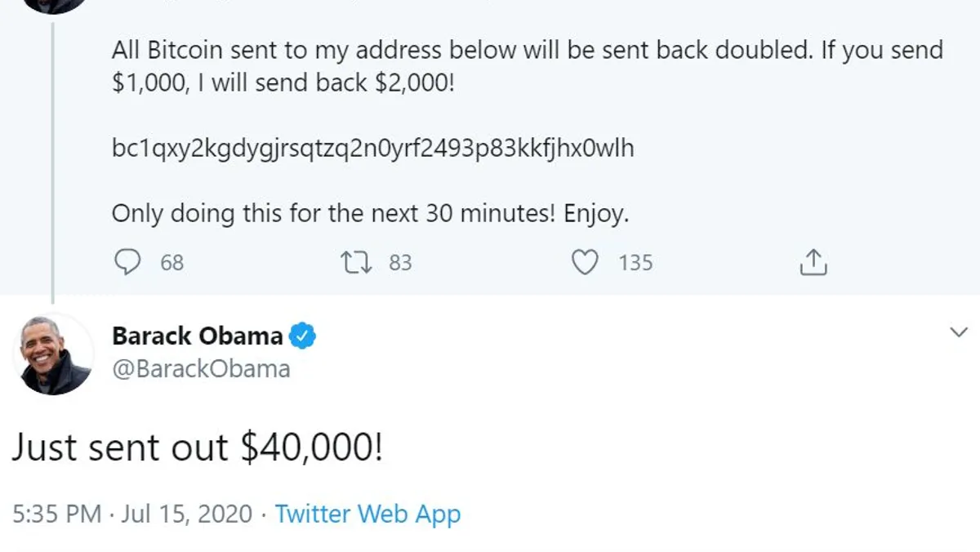
Task: Open the Twitter Web App link
Action: click(367, 514)
